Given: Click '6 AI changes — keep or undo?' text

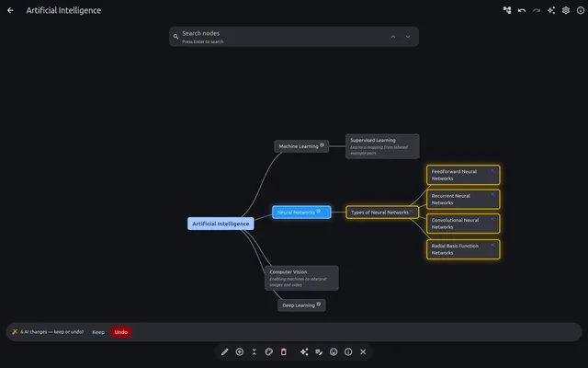Looking at the screenshot, I should tap(52, 332).
